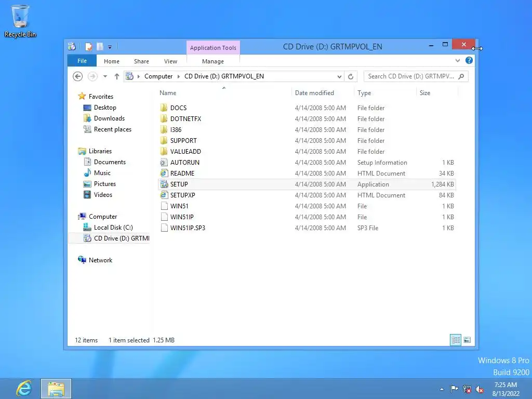Expand the breadcrumb arrow after Computer
Image resolution: width=532 pixels, height=399 pixels.
point(179,76)
